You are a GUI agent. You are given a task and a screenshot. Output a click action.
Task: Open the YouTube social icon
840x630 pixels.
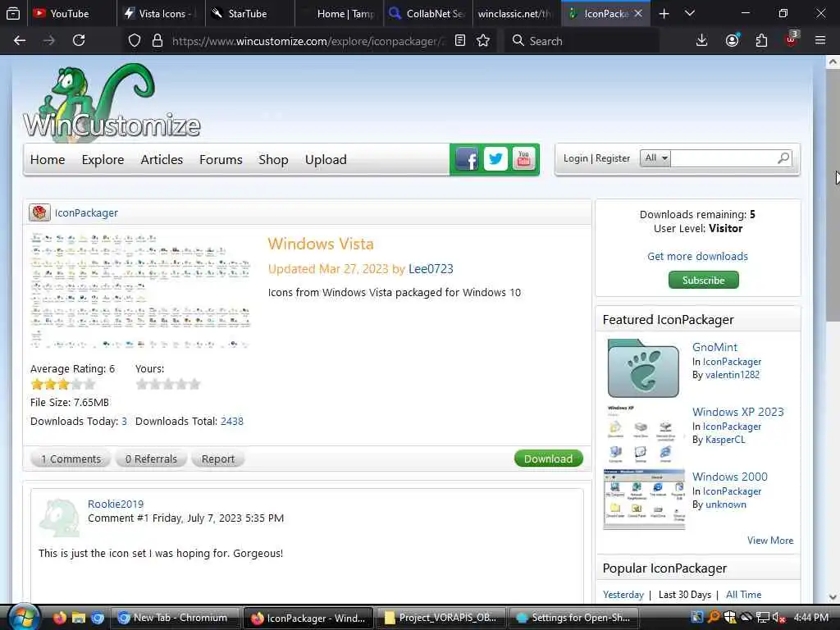pos(524,159)
